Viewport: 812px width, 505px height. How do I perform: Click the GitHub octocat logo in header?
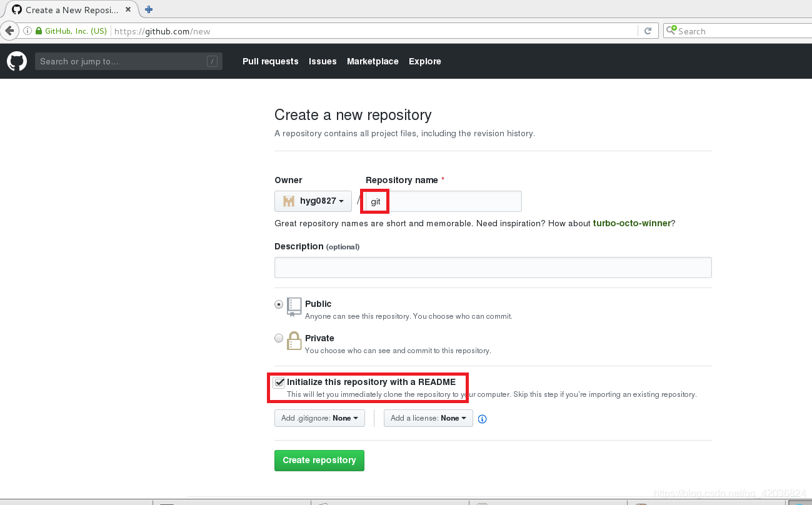[17, 61]
